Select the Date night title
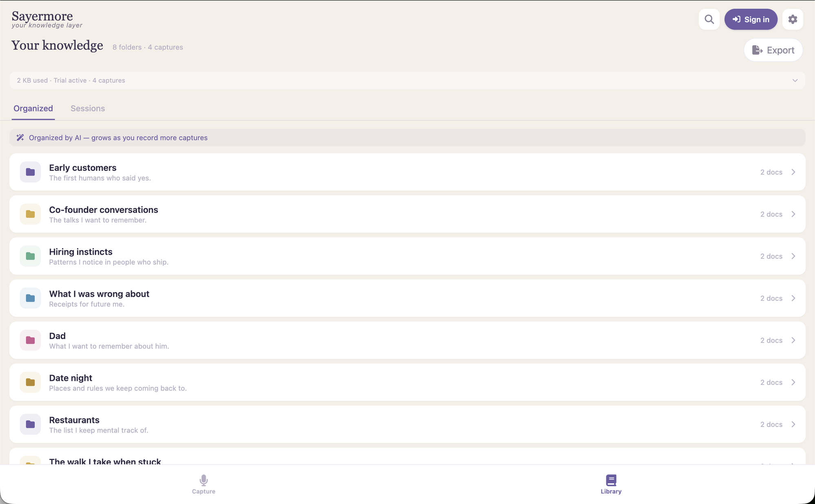Screen dimensions: 815x504 tap(71, 378)
